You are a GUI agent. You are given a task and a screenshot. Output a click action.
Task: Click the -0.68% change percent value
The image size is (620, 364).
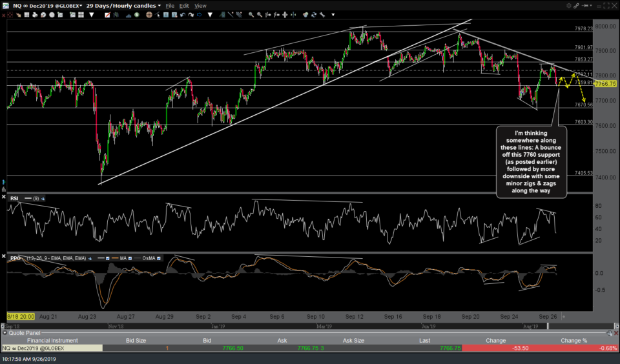[608, 349]
